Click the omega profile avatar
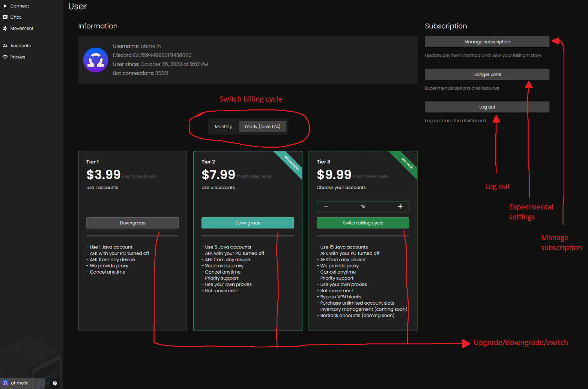The height and width of the screenshot is (389, 588). 96,60
